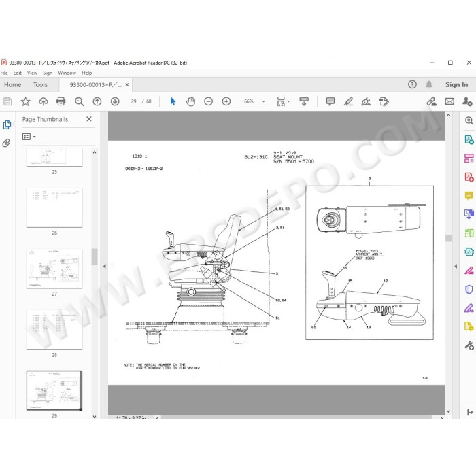Open the Edit menu
476x476 pixels.
[17, 73]
